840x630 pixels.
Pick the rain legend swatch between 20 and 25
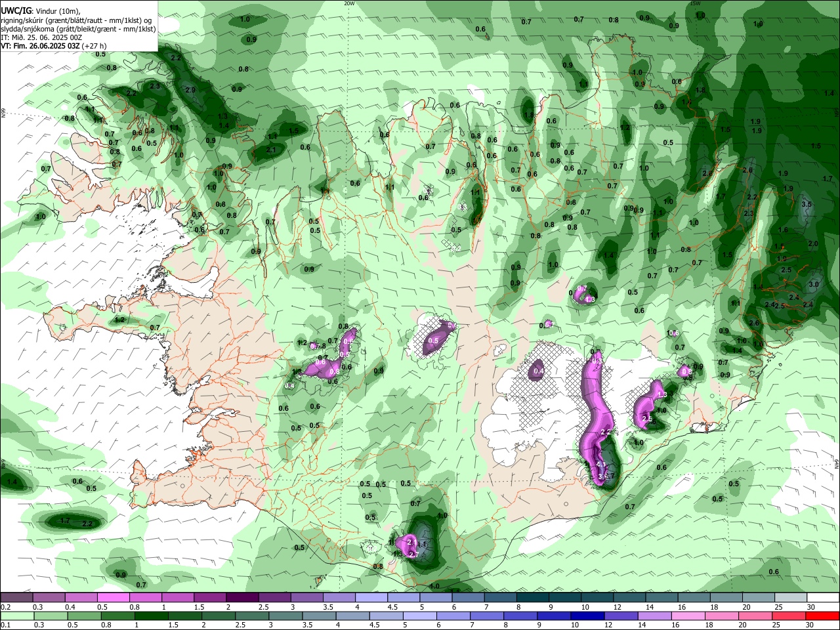[755, 616]
